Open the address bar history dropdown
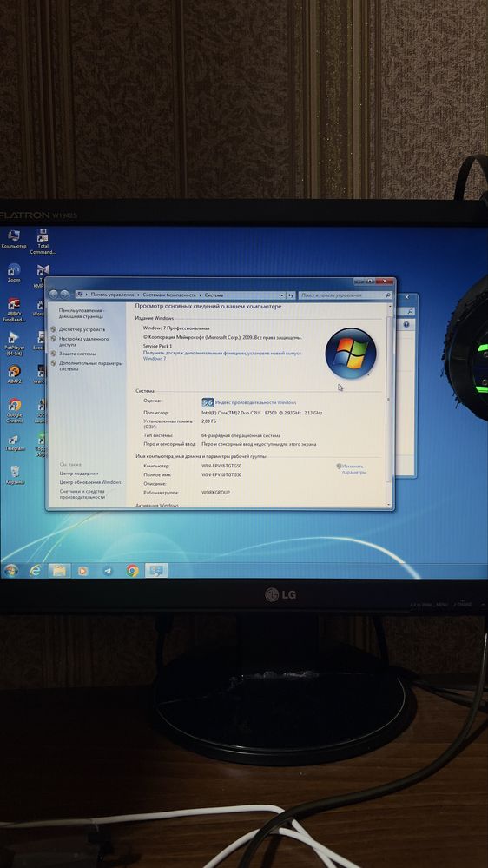The width and height of the screenshot is (488, 868). click(281, 295)
